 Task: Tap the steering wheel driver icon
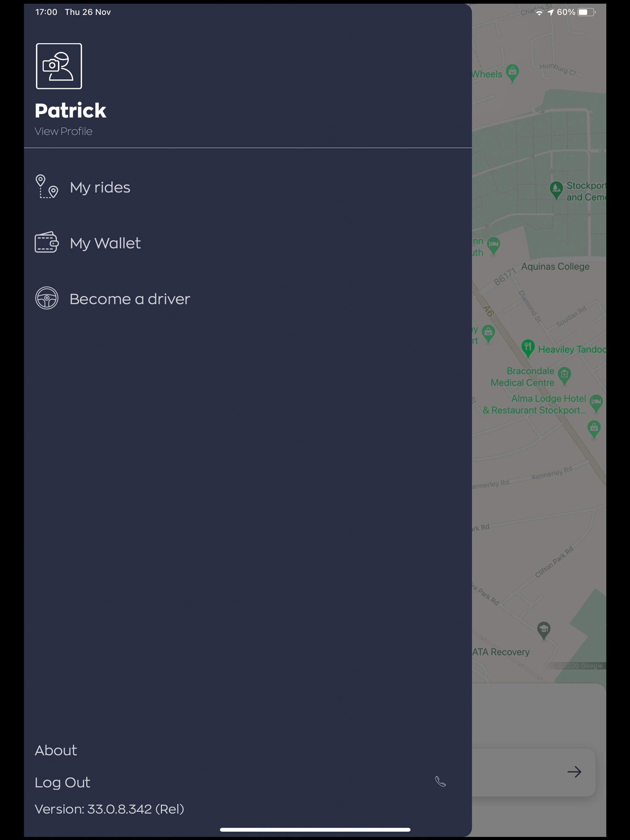tap(47, 298)
